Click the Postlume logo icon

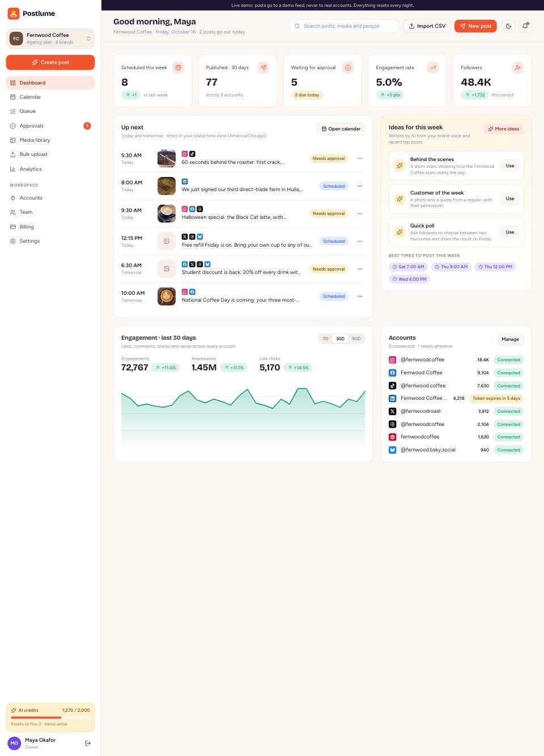point(14,14)
